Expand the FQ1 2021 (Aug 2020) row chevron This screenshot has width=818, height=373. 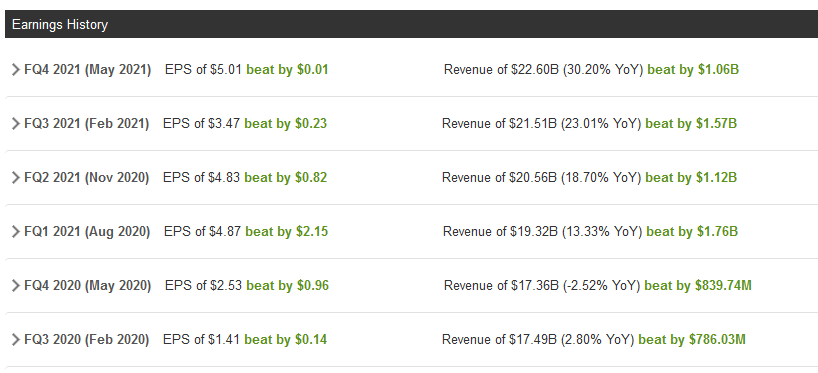tap(16, 232)
